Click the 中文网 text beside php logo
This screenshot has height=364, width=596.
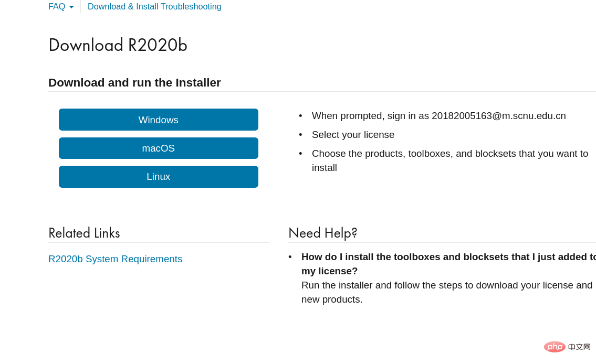pos(579,347)
